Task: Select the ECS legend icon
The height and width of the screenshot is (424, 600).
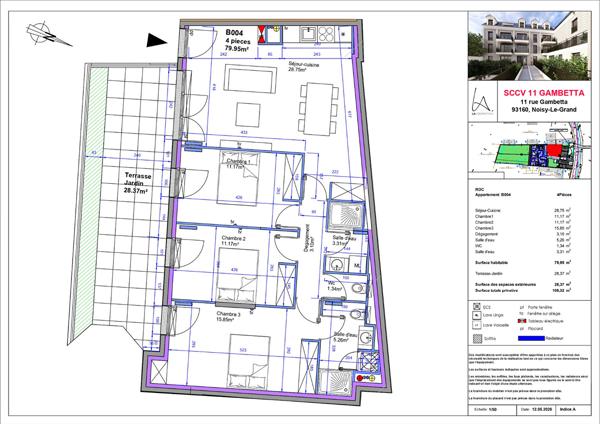Action: point(477,307)
